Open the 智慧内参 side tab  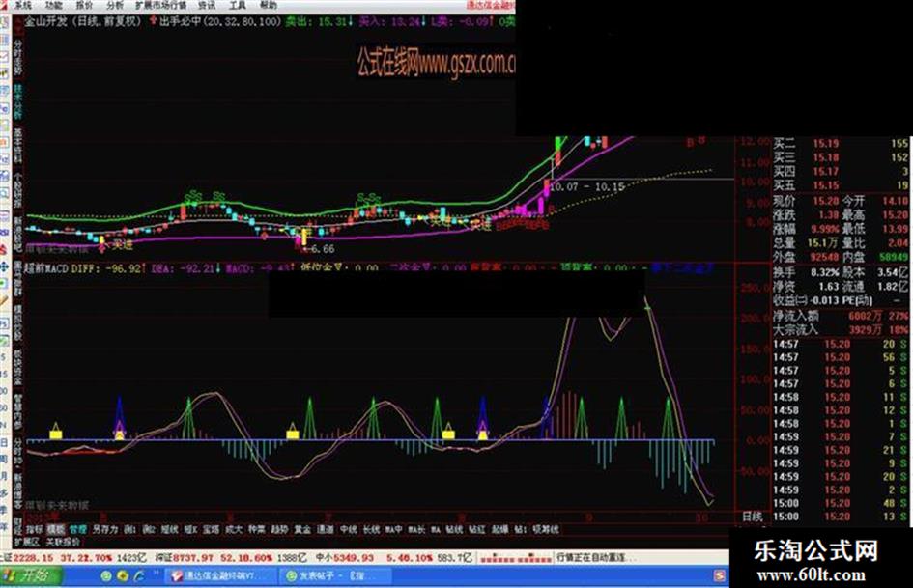18,412
